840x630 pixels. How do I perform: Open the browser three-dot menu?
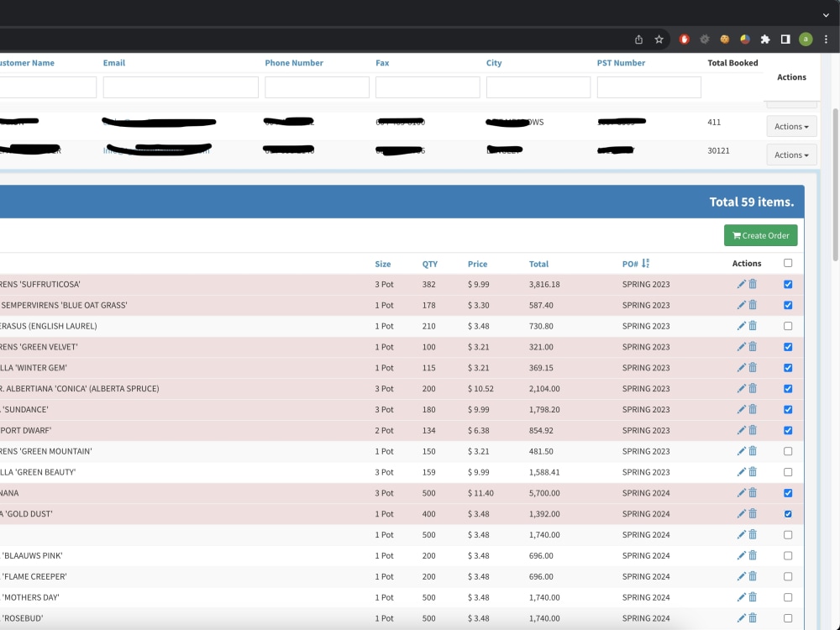827,39
